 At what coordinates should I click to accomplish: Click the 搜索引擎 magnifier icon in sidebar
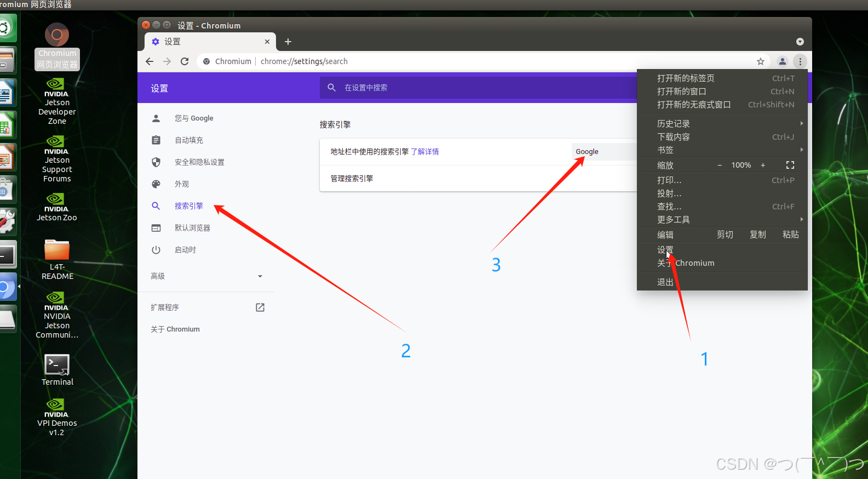coord(156,206)
